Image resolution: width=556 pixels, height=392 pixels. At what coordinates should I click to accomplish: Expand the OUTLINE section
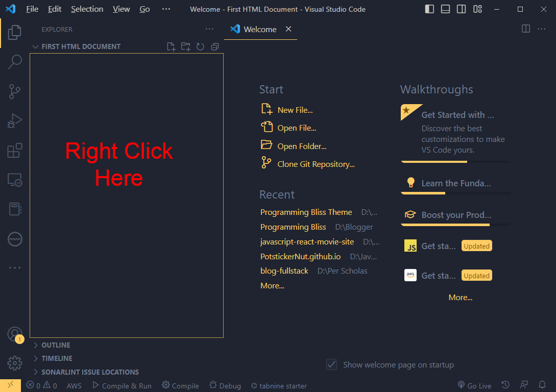[56, 345]
